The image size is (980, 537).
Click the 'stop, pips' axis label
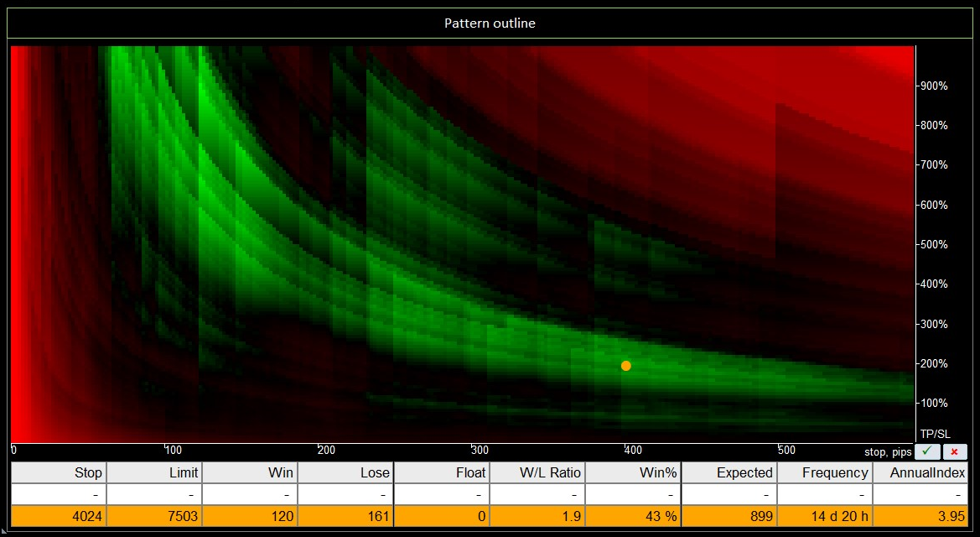[x=888, y=451]
